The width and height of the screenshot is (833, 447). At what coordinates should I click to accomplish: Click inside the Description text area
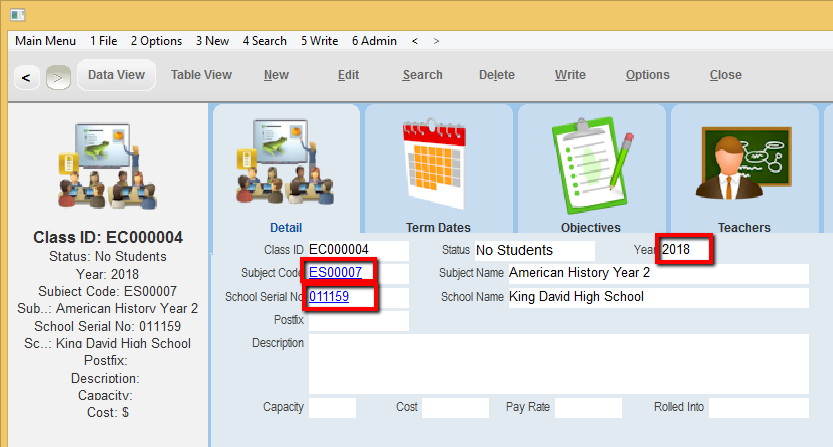click(558, 363)
